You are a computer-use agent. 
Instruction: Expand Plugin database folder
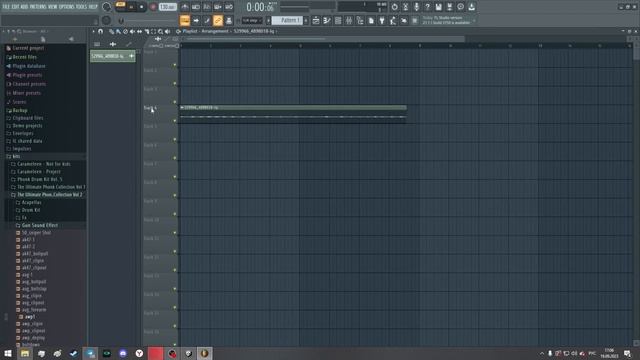click(29, 66)
